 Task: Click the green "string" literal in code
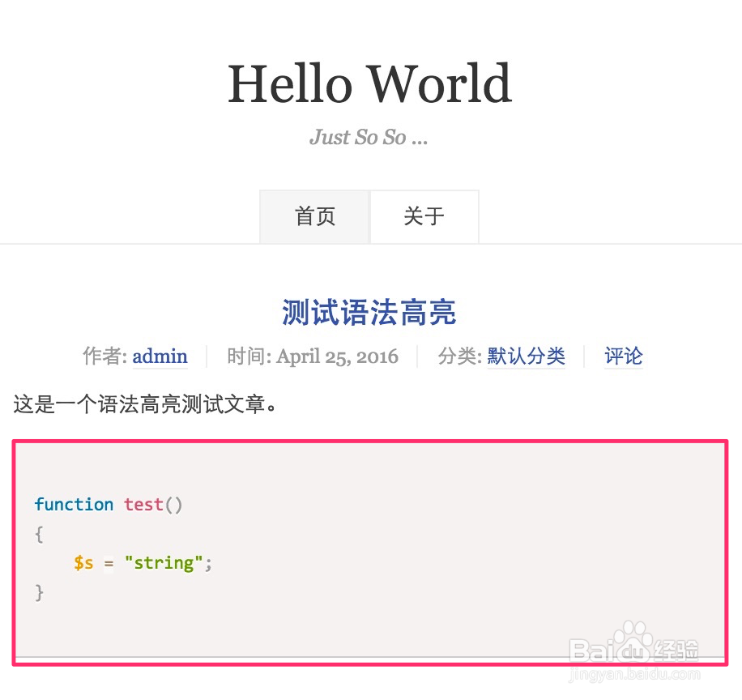[162, 562]
